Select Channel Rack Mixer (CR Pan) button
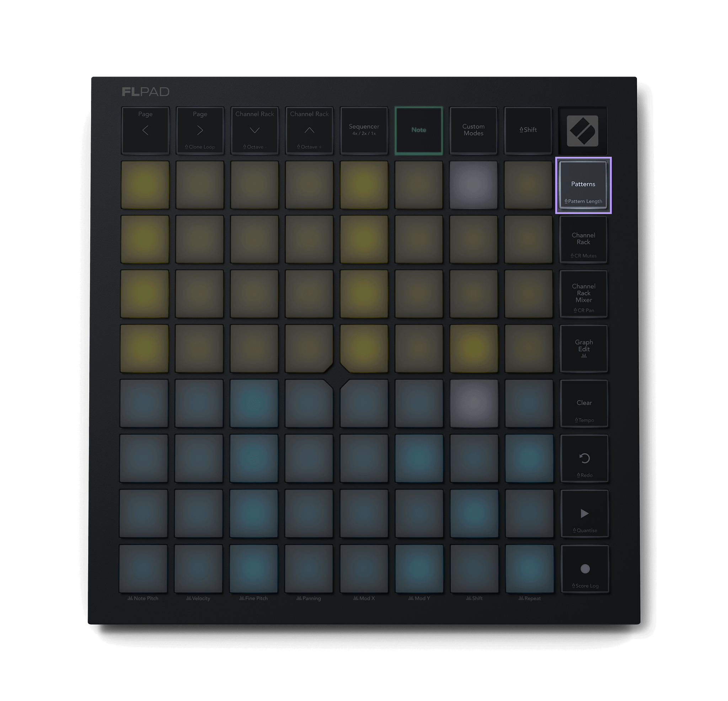728x701 pixels. (584, 294)
